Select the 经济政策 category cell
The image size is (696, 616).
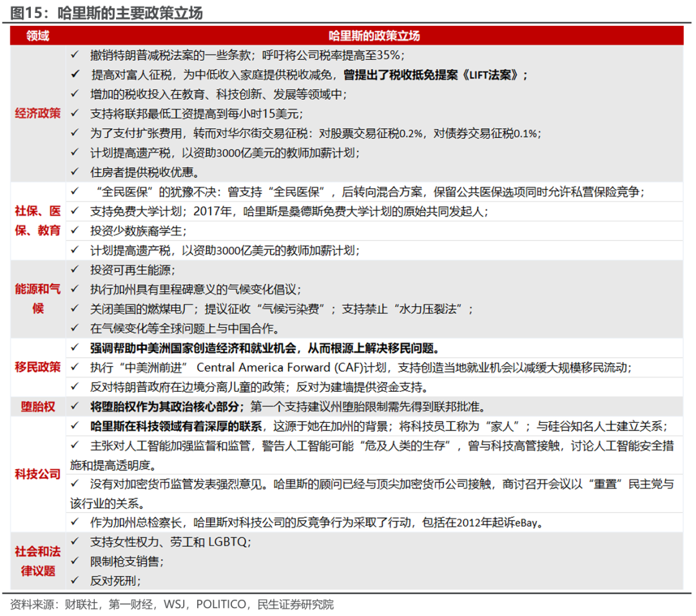point(38,113)
